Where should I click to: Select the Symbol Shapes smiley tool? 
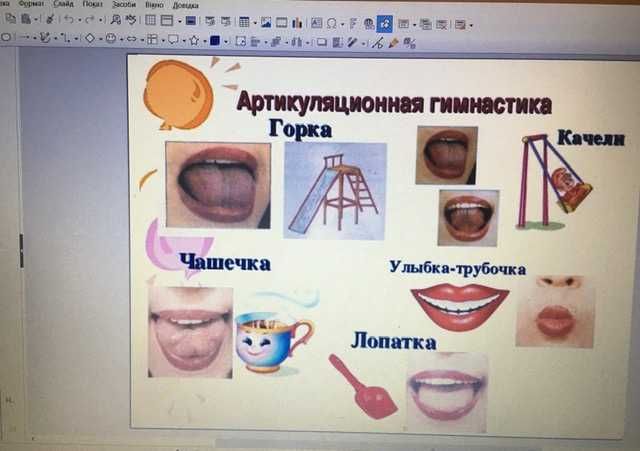click(111, 39)
